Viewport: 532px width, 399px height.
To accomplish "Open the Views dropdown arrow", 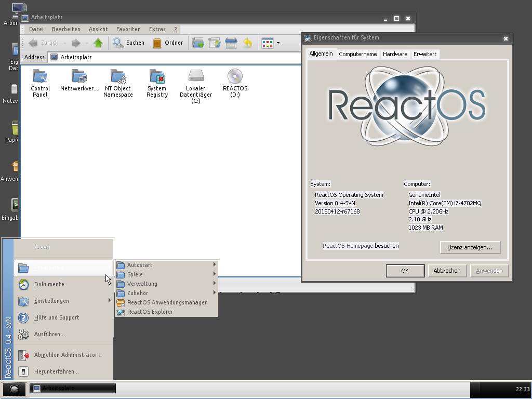I will 278,43.
